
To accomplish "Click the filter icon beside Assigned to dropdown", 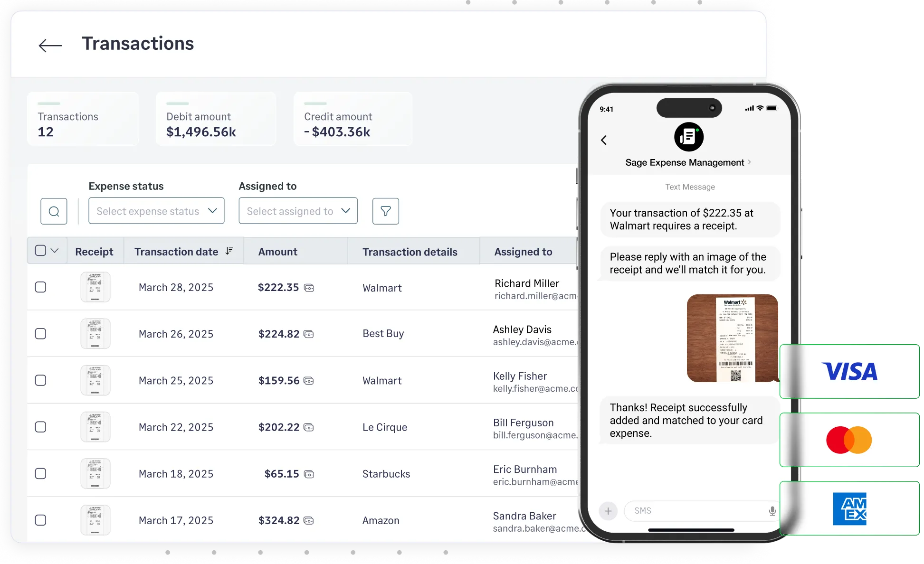I will tap(385, 211).
